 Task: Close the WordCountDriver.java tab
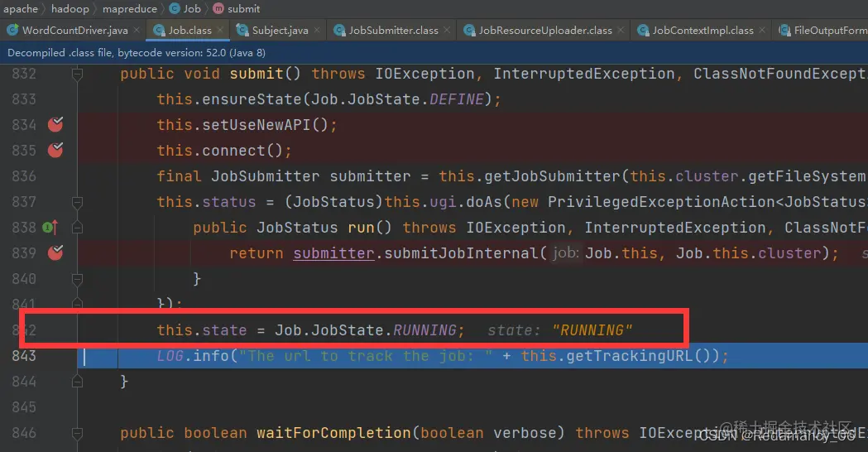click(x=137, y=30)
